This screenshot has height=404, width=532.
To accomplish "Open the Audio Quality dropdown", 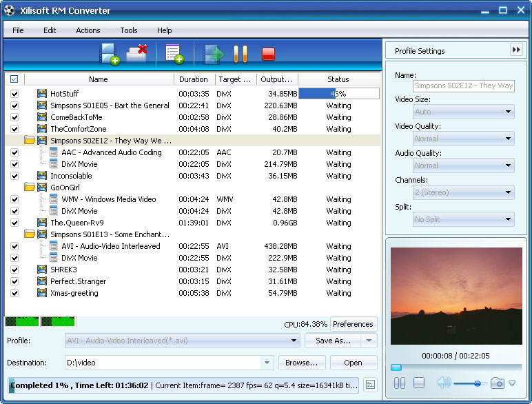I will [464, 165].
